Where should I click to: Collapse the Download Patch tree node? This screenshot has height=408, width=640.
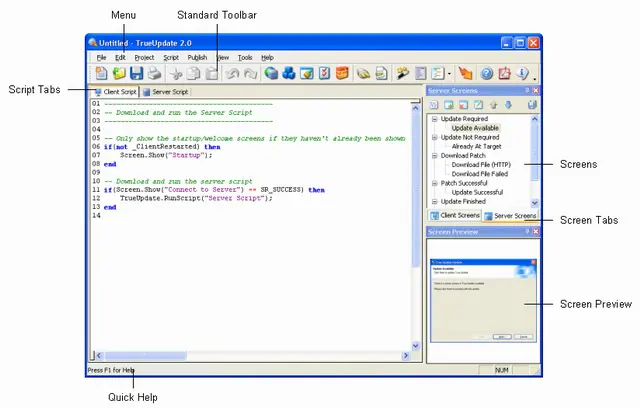[434, 155]
